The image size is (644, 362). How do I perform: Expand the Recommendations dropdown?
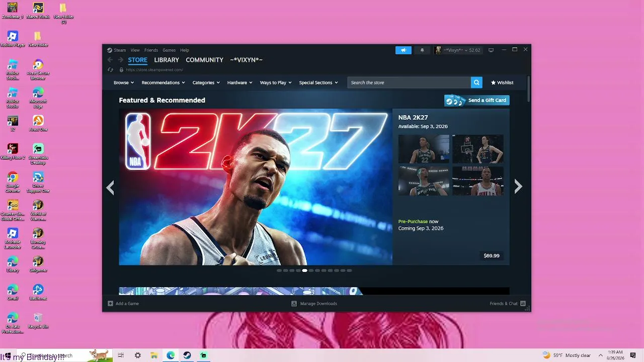[x=163, y=82]
